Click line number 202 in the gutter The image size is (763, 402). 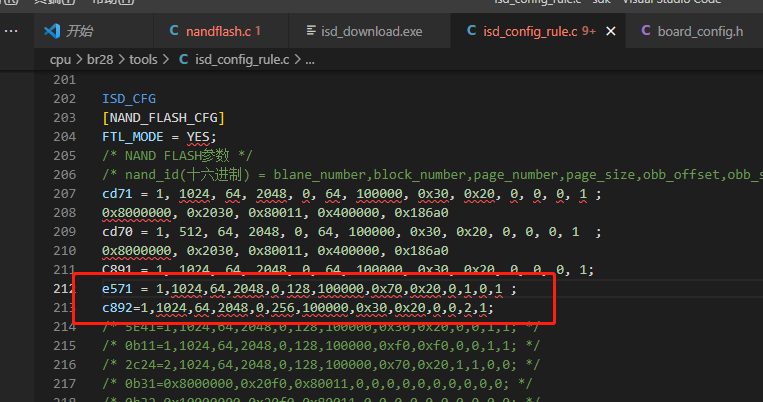[64, 99]
